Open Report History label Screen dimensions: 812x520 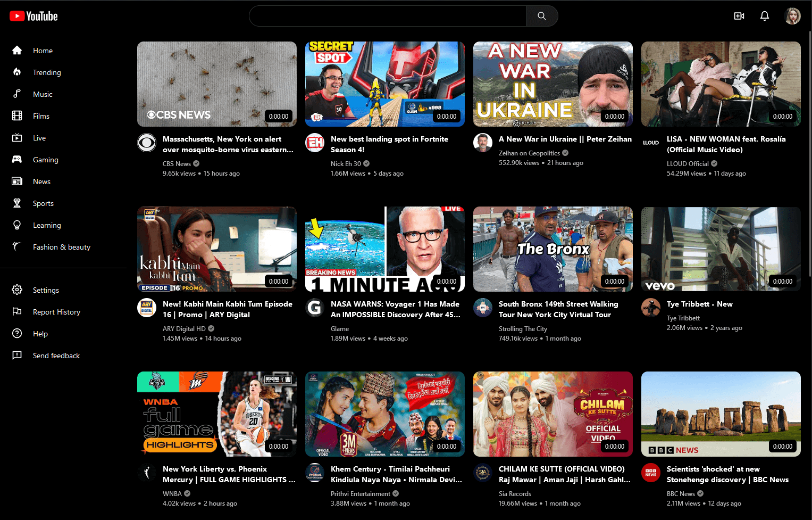click(x=56, y=312)
